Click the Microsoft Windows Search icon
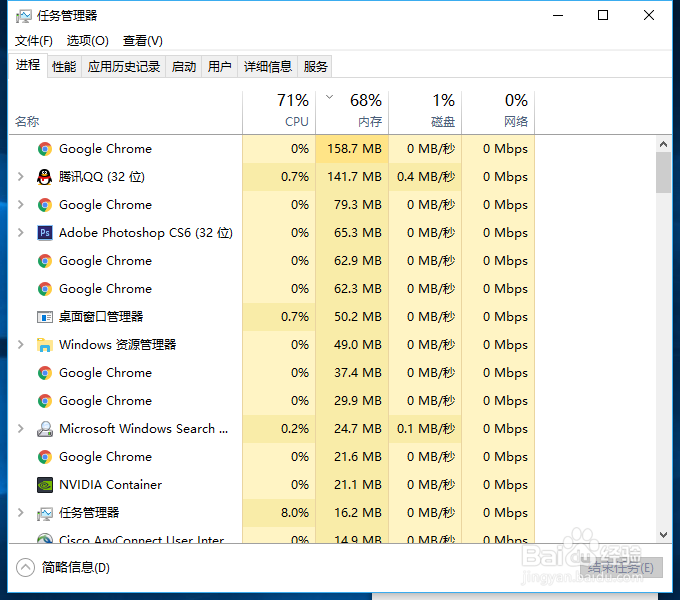680x600 pixels. (45, 429)
